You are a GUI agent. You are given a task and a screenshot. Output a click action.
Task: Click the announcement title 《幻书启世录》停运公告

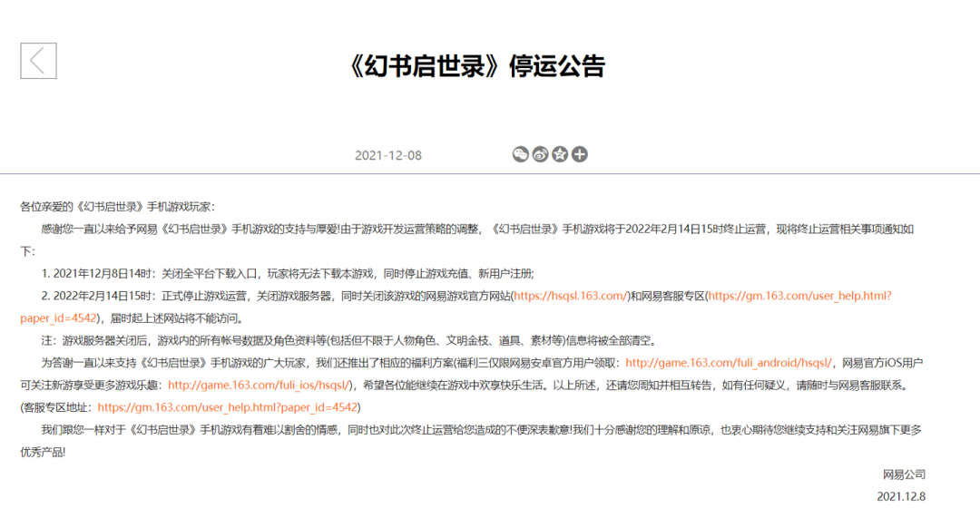(475, 66)
